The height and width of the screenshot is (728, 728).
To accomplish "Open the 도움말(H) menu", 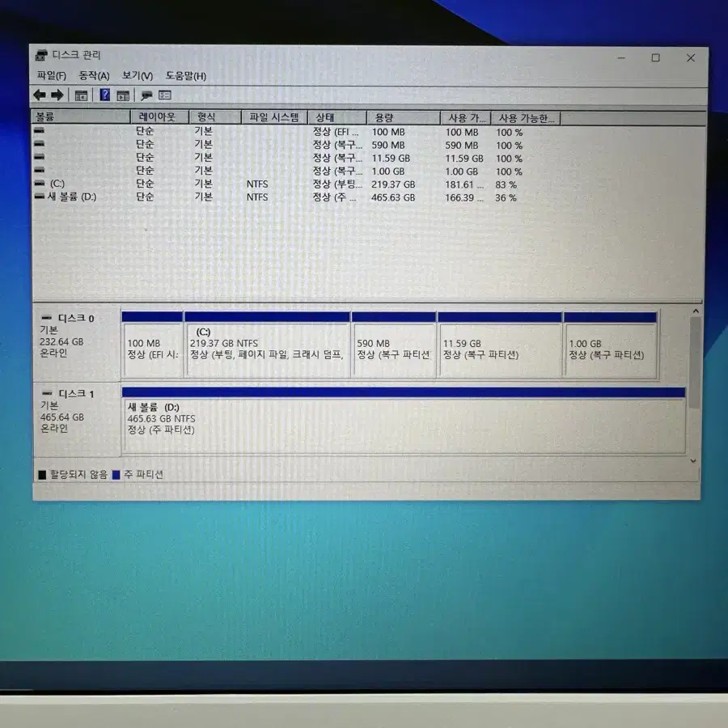I will [x=186, y=76].
